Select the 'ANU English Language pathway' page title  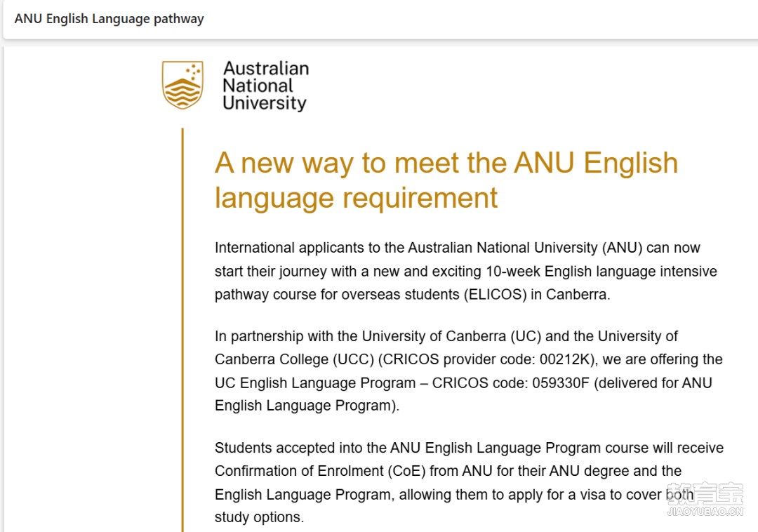tap(109, 19)
